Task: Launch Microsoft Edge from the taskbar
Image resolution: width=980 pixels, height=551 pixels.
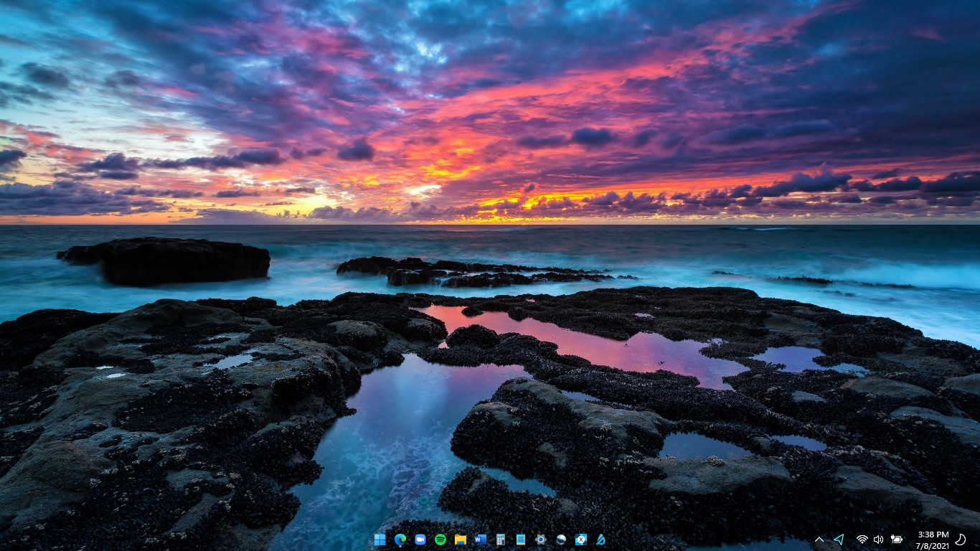Action: pos(400,539)
